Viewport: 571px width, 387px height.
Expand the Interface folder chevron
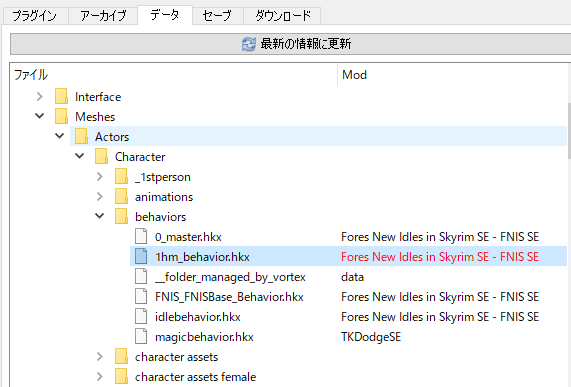coord(39,97)
